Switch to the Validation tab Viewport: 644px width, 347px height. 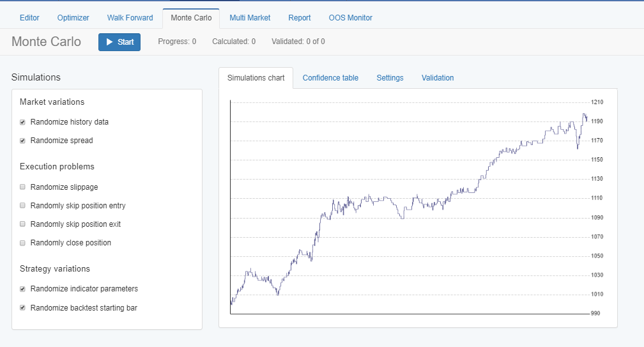point(438,77)
